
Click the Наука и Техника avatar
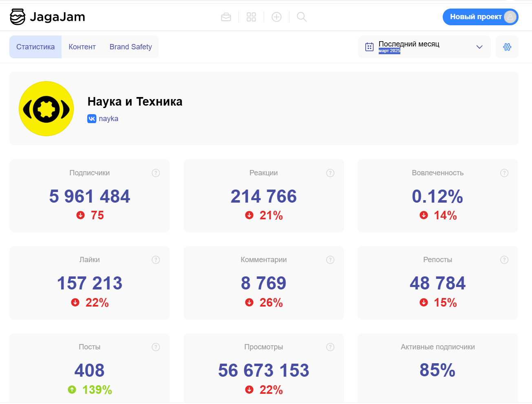(x=46, y=108)
